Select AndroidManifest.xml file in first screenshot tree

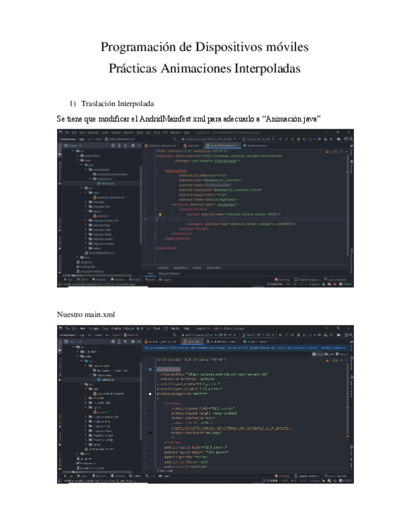coord(99,253)
